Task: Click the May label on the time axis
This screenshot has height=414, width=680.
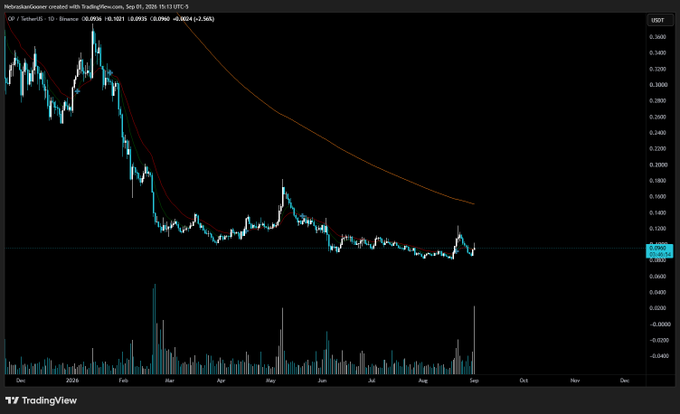Action: point(271,381)
